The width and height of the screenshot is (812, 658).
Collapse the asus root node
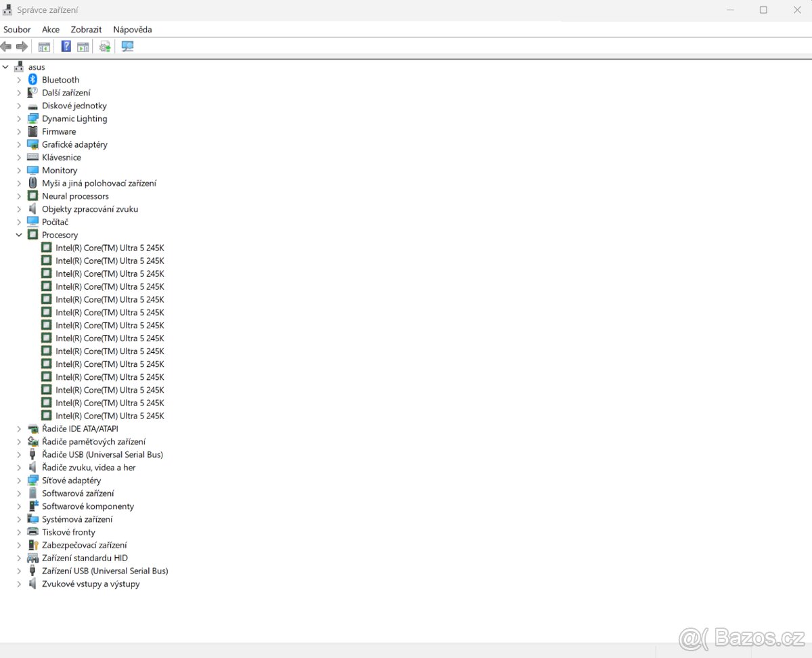pyautogui.click(x=5, y=67)
